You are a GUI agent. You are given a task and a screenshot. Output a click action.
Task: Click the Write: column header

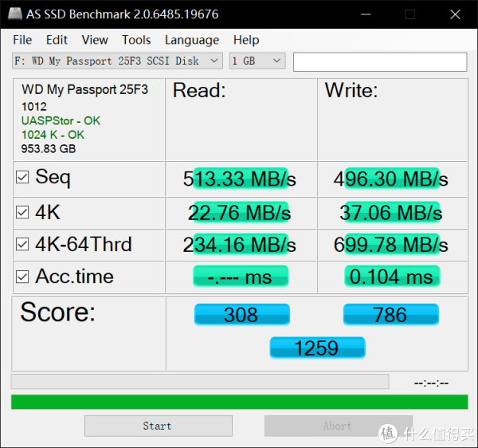351,91
